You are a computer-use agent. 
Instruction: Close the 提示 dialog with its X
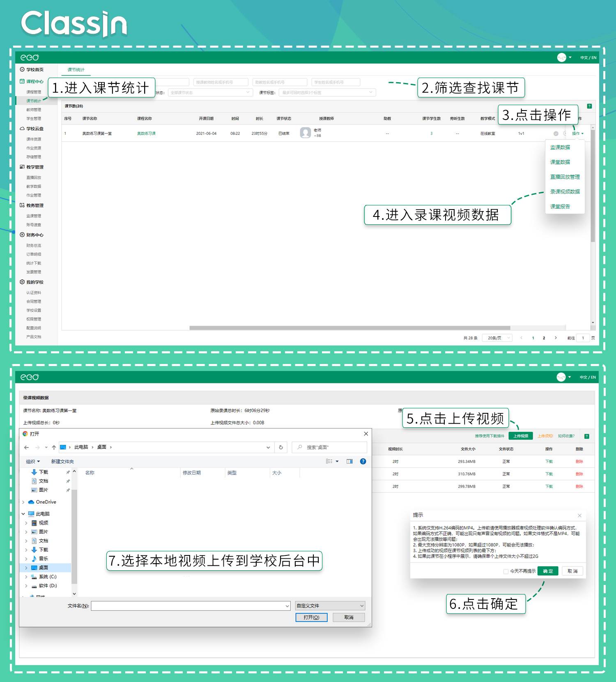point(579,515)
